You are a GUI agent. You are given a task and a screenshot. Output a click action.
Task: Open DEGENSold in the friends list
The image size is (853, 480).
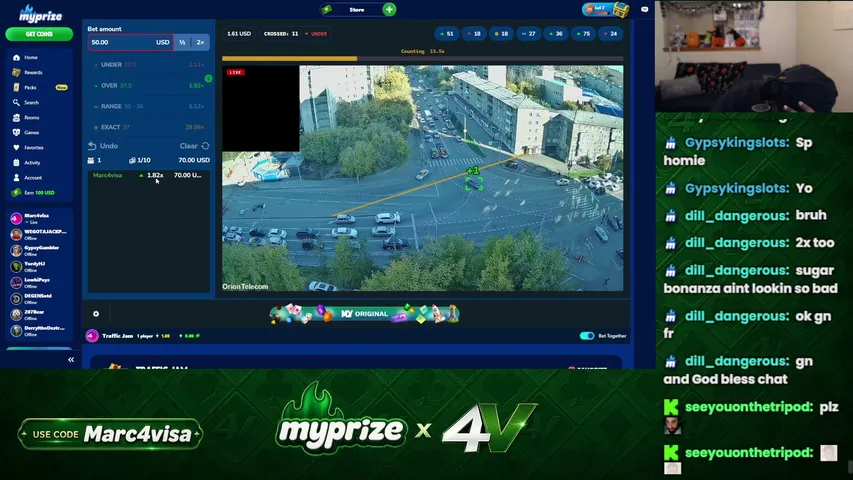(39, 299)
